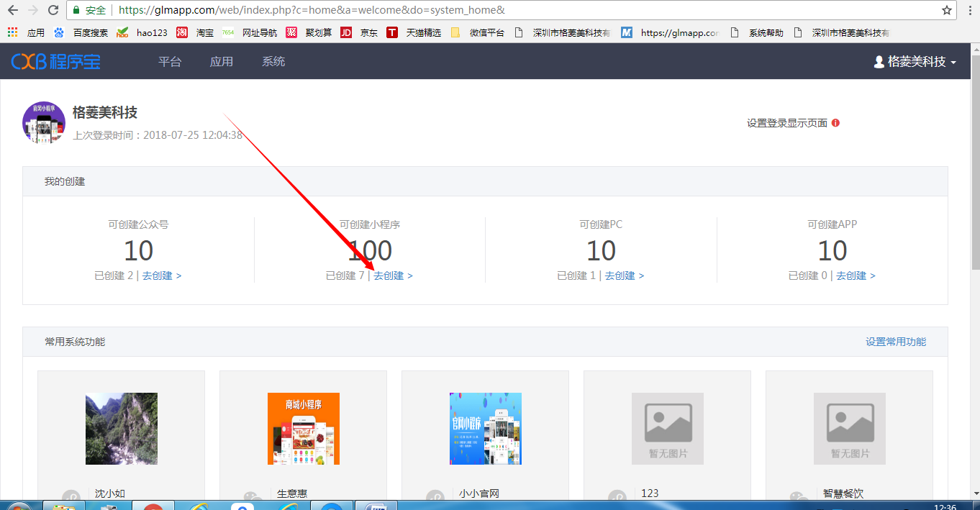Expand the 格菱美科技 account dropdown

pyautogui.click(x=915, y=62)
